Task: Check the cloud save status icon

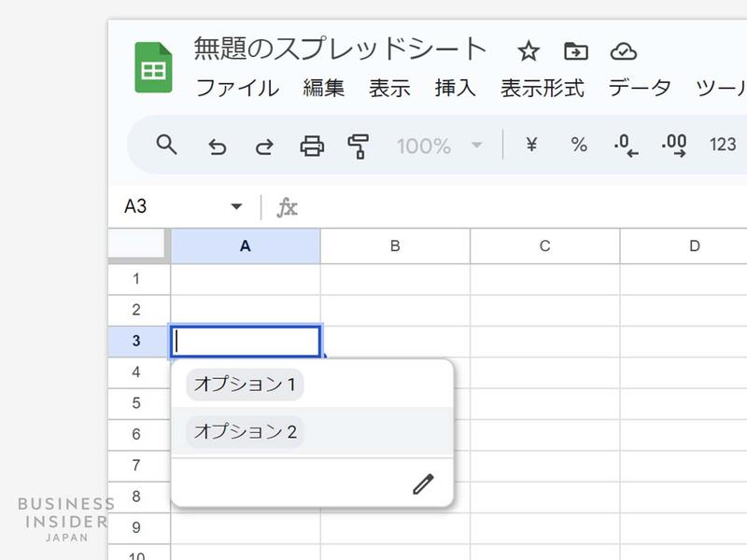Action: (623, 51)
